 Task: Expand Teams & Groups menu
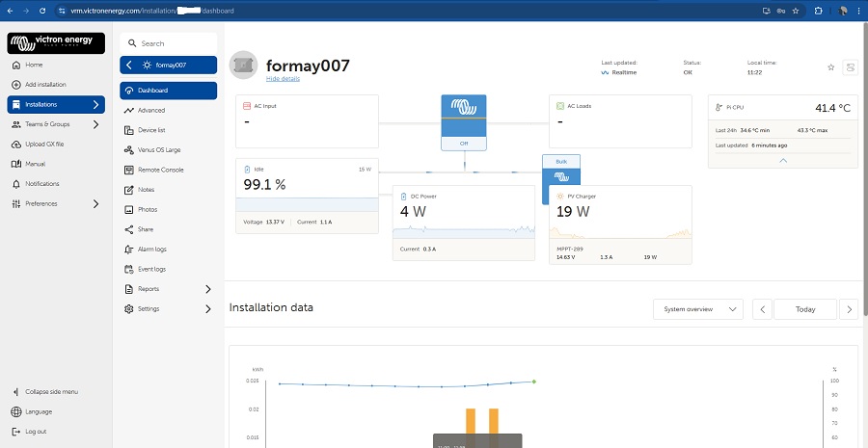pyautogui.click(x=95, y=124)
